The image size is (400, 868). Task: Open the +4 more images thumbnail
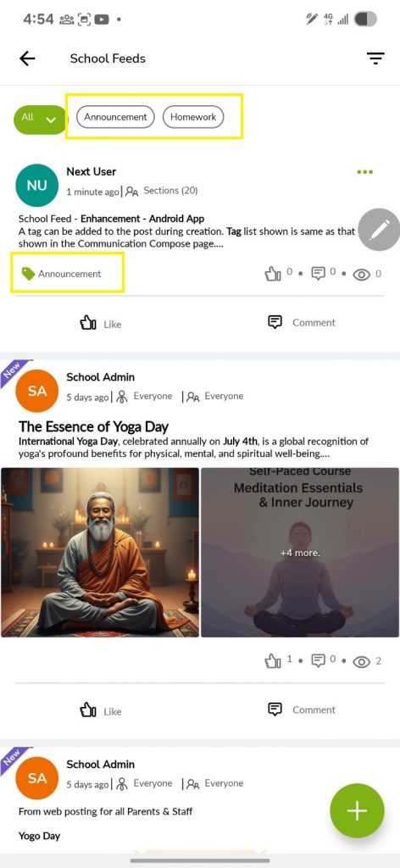pyautogui.click(x=300, y=553)
